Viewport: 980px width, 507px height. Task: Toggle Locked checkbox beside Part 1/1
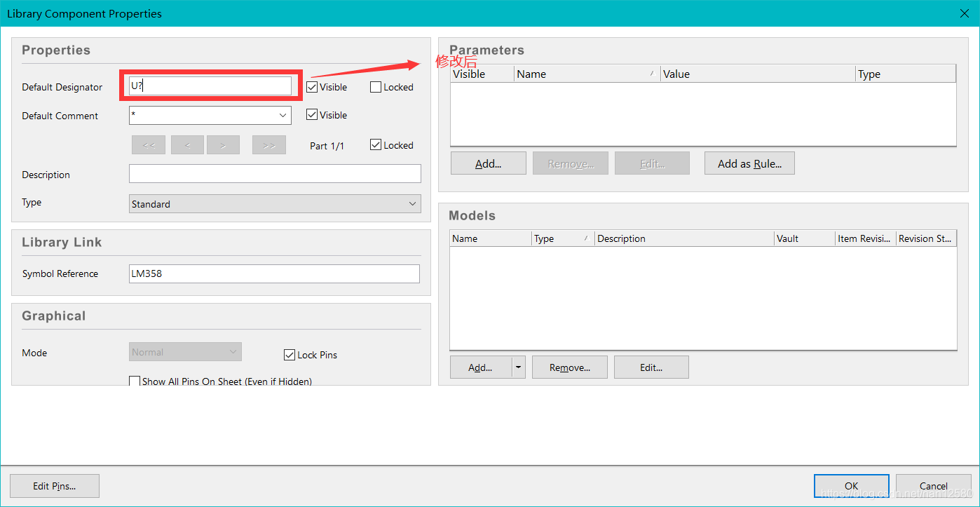click(376, 145)
